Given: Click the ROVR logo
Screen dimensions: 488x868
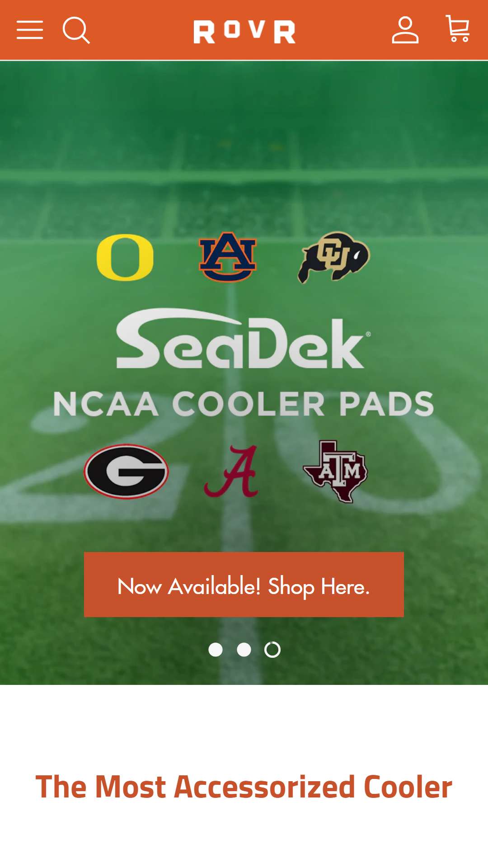Looking at the screenshot, I should point(244,32).
